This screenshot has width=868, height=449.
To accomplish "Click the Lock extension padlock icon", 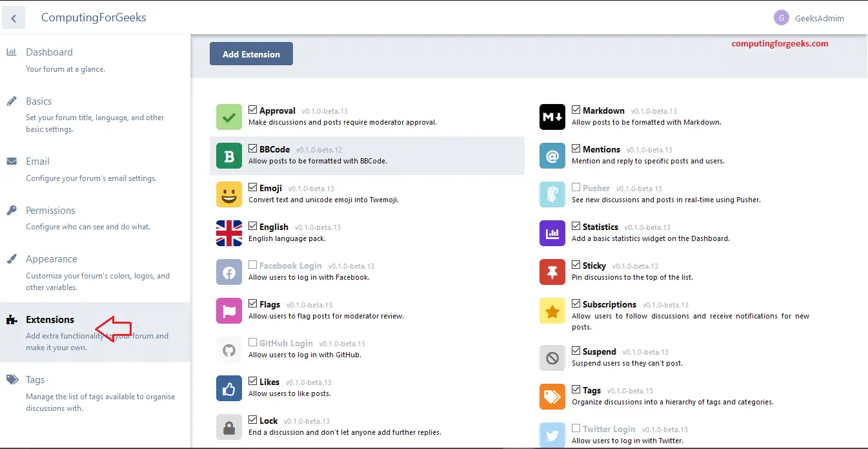I will coord(228,427).
